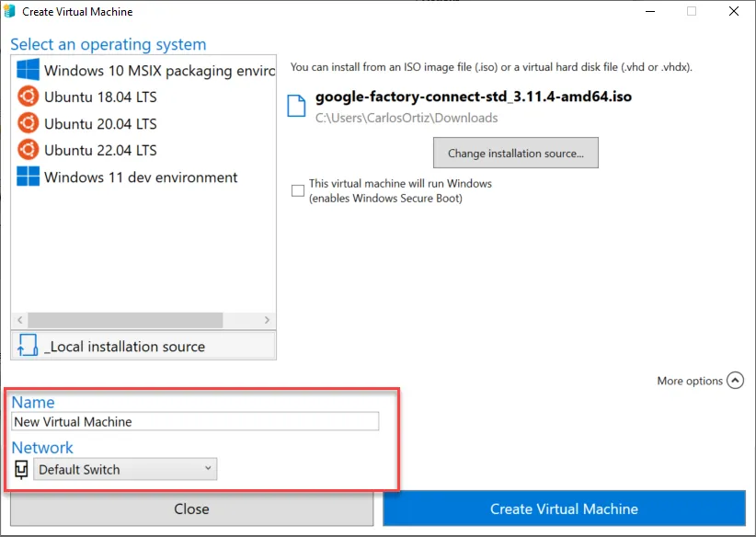
Task: Select Ubuntu 18.04 LTS from list
Action: [143, 97]
